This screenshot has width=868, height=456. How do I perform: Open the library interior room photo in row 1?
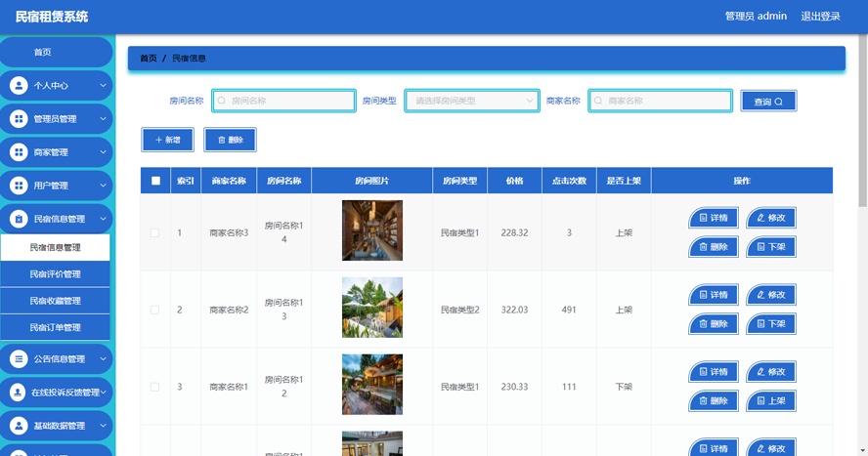click(372, 230)
